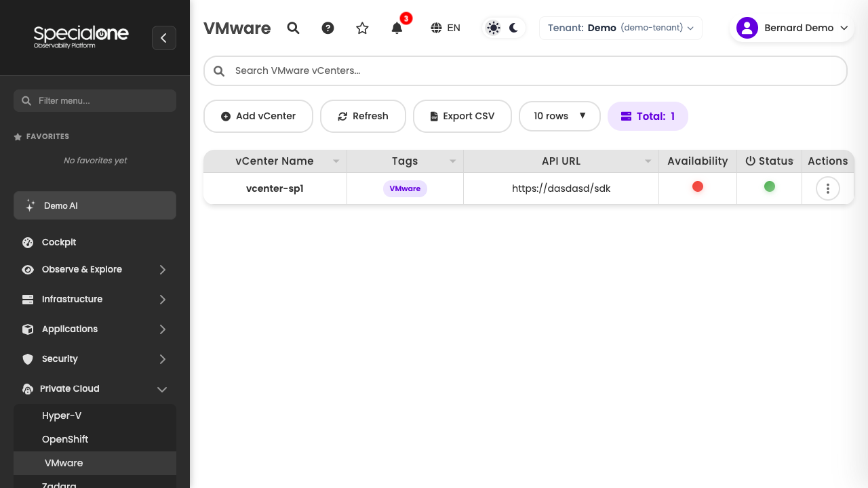Expand Infrastructure chevron
The height and width of the screenshot is (488, 868).
(162, 300)
